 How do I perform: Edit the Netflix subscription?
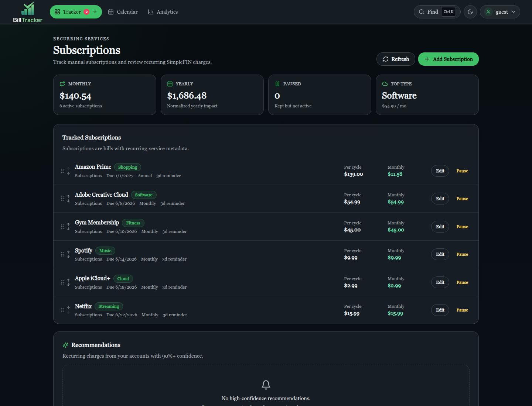point(440,310)
